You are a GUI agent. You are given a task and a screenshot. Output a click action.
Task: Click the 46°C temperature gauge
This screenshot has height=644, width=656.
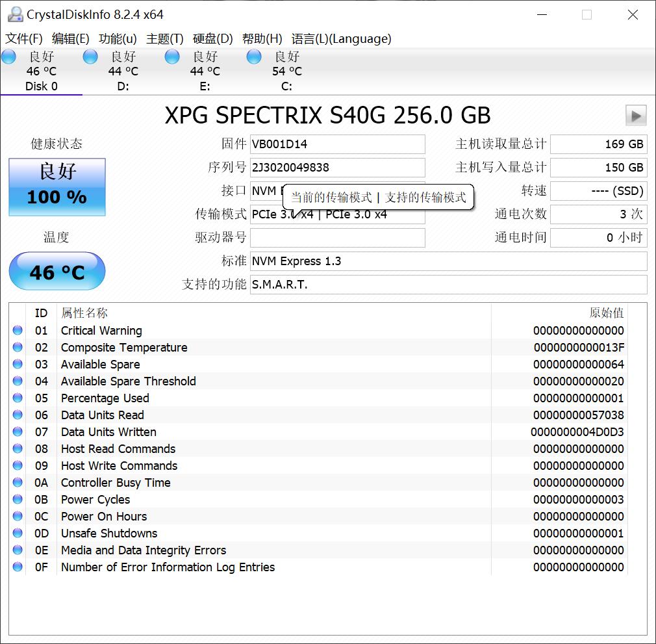pos(57,272)
